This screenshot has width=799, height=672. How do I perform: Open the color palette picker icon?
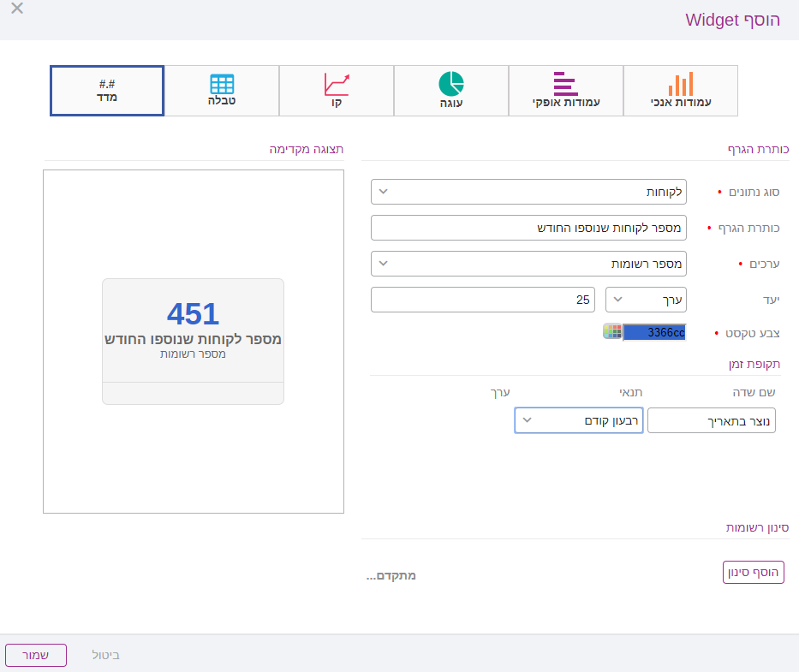(612, 332)
